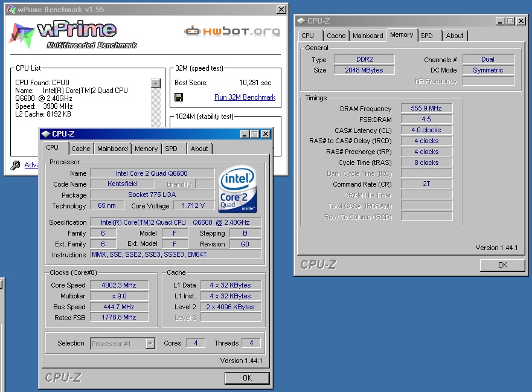
Task: Open Mainboard tab in CPU-Z Memory window
Action: 368,36
